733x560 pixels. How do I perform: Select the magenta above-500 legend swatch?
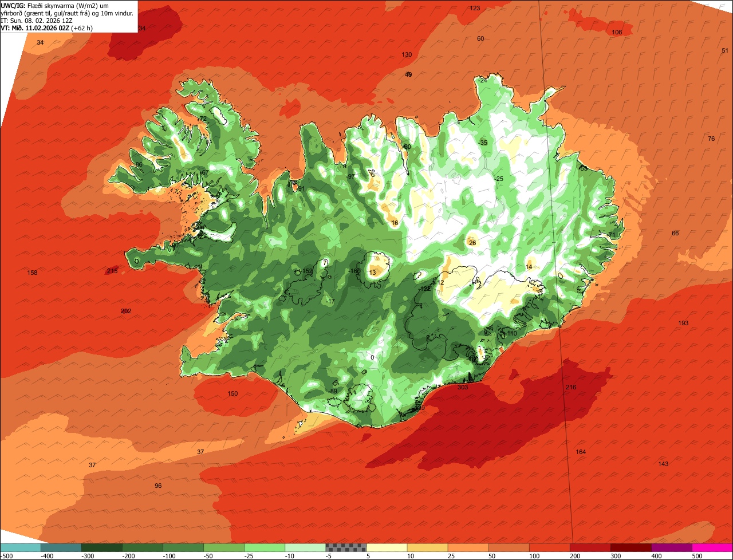(x=712, y=547)
